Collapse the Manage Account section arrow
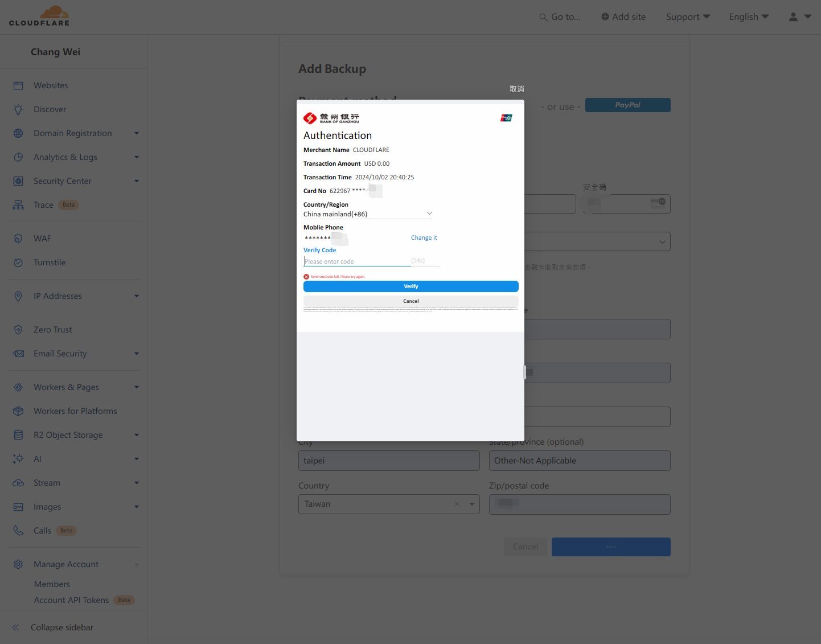 (x=137, y=564)
